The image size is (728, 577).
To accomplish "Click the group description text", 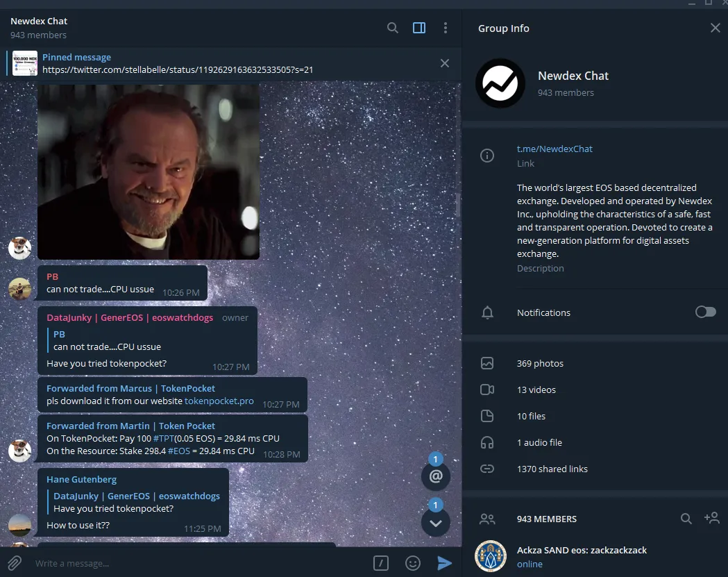I will tap(615, 221).
